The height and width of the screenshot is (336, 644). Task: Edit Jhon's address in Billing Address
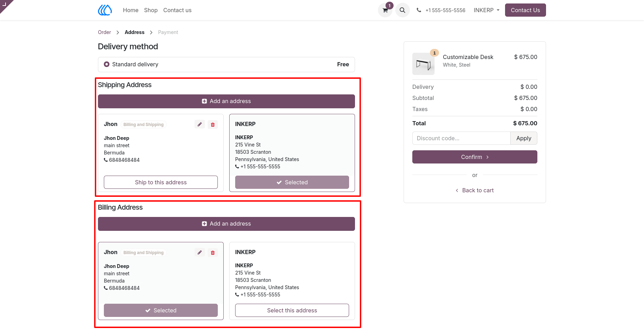coord(199,252)
